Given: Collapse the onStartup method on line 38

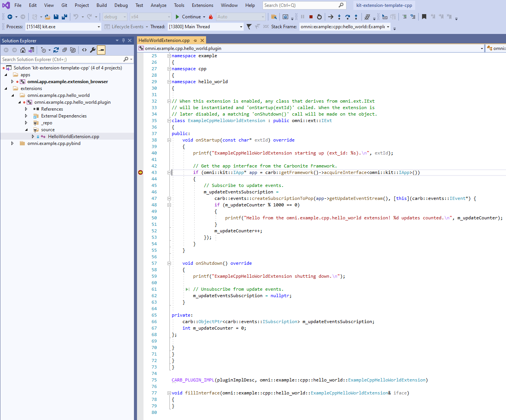Looking at the screenshot, I should [169, 140].
